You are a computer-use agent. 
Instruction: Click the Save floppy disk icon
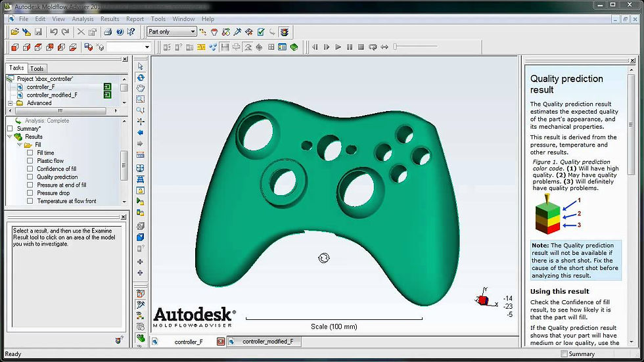coord(38,32)
